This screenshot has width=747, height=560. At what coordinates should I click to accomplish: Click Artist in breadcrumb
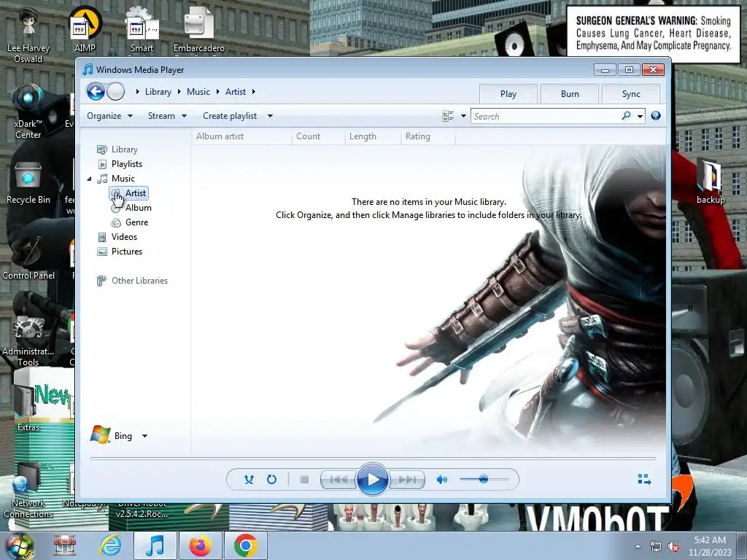click(x=236, y=91)
